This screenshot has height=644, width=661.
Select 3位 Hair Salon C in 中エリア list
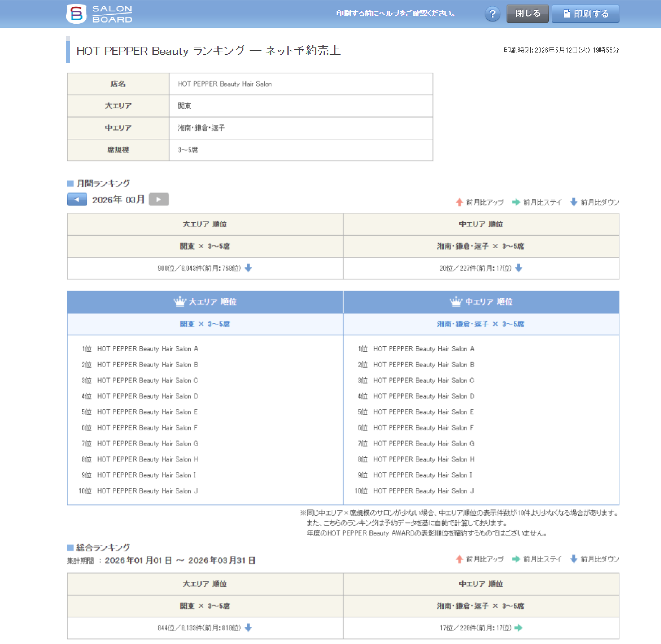[x=416, y=380]
